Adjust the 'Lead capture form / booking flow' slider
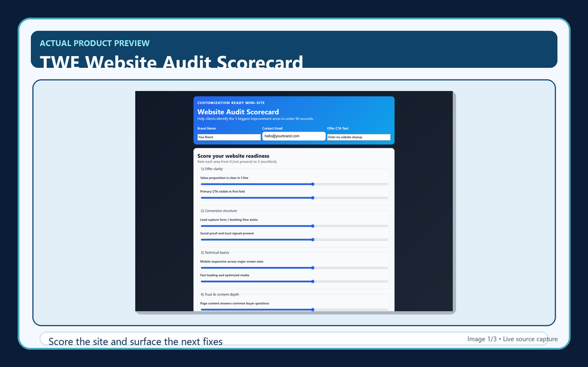The height and width of the screenshot is (367, 588). (x=294, y=226)
